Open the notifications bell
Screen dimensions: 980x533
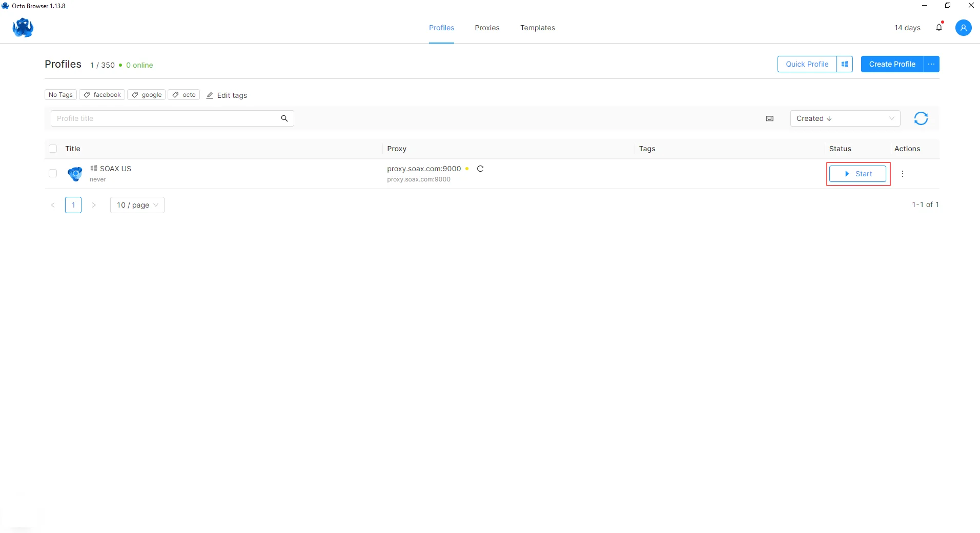(x=939, y=28)
